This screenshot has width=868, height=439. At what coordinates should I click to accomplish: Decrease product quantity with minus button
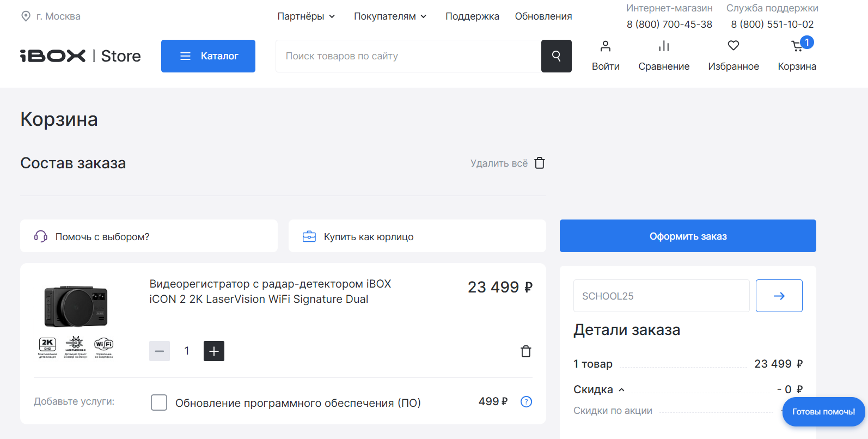160,351
